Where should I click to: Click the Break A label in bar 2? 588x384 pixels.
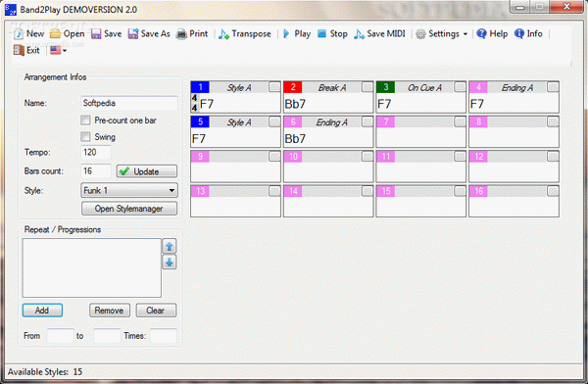click(x=332, y=88)
